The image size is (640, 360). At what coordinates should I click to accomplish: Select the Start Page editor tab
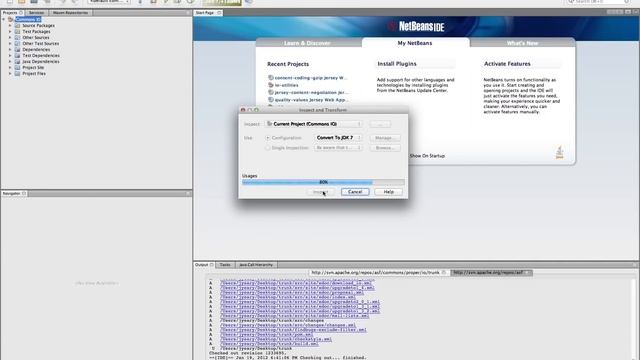click(207, 13)
